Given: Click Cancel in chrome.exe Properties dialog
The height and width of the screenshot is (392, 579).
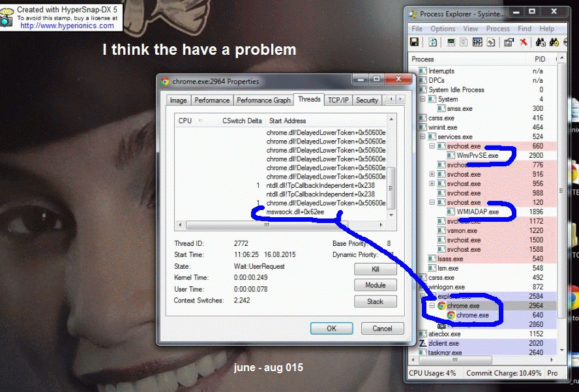Looking at the screenshot, I should click(x=382, y=329).
